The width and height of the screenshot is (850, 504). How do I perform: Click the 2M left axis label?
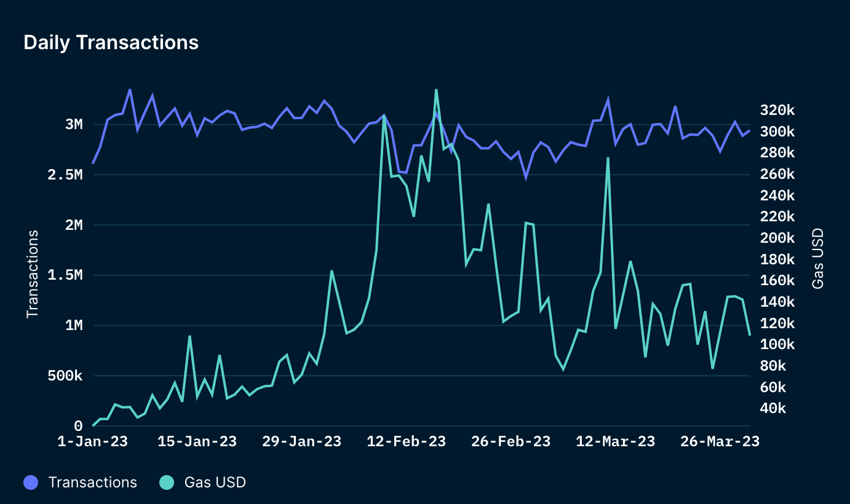click(x=74, y=225)
